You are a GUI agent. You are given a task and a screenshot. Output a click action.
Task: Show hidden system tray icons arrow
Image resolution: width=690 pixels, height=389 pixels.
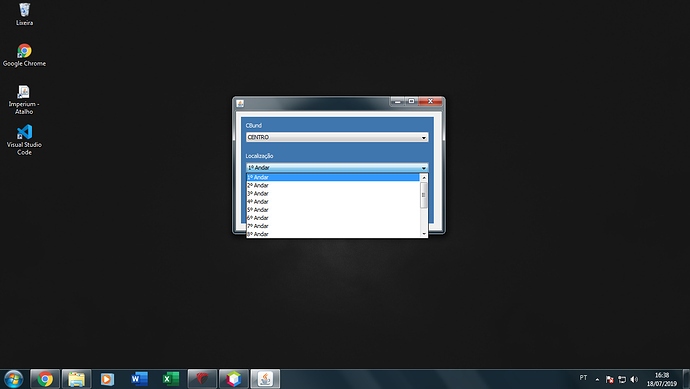(x=597, y=379)
